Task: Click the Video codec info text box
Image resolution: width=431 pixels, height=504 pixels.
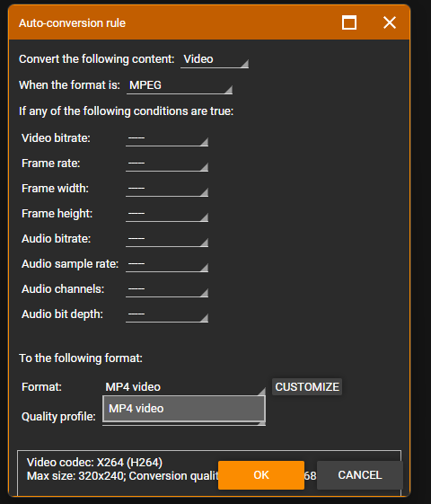Action: [x=209, y=473]
